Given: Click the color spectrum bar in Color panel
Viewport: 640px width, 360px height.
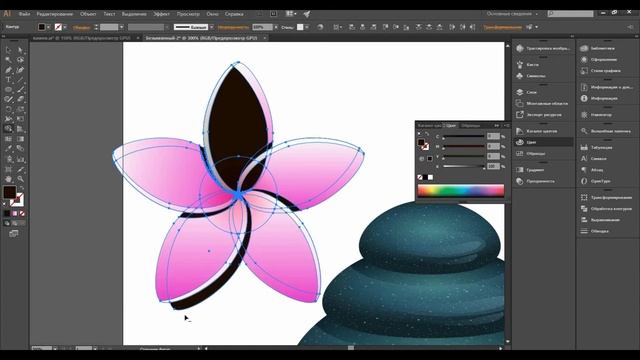Looking at the screenshot, I should 461,191.
